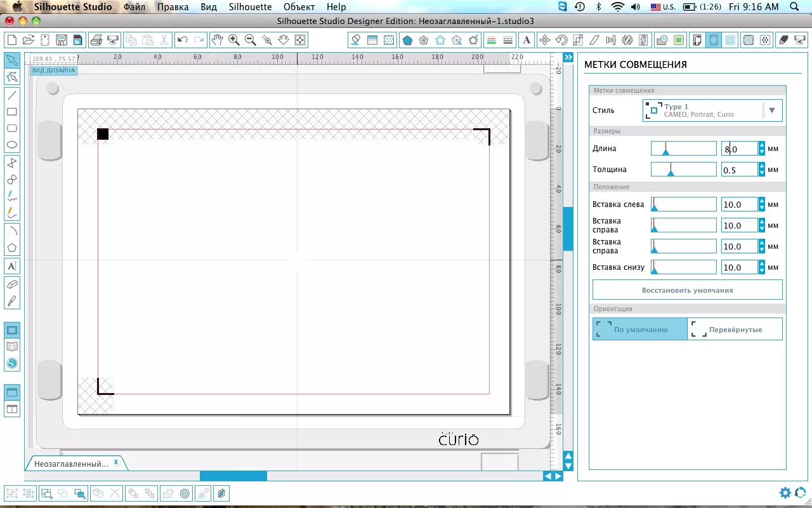Screen dimensions: 812x508
Task: Open the Trace panel
Action: tap(679, 40)
